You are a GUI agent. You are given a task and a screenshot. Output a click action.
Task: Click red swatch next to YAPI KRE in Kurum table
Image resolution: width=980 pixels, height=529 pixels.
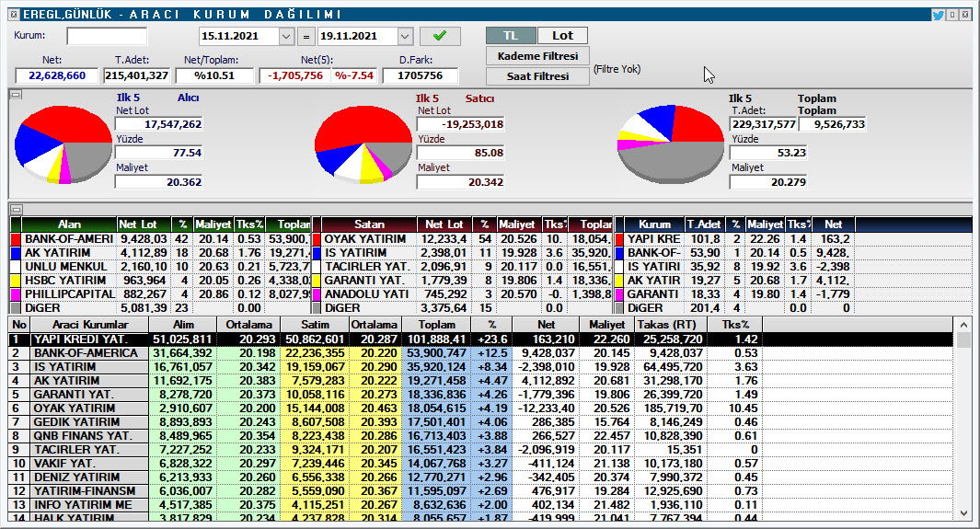pos(619,239)
